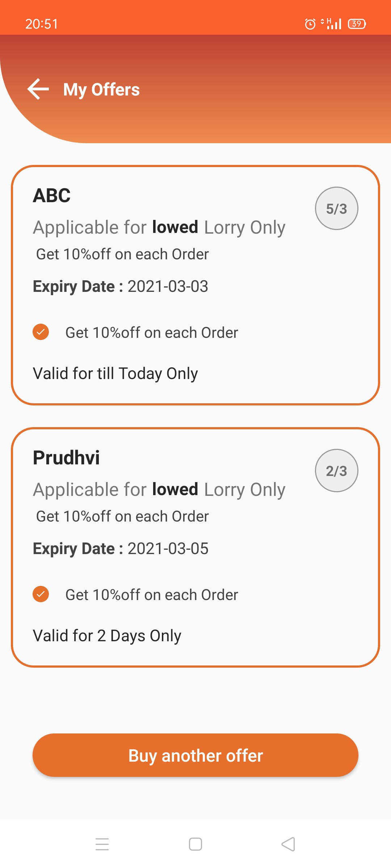Screen dimensions: 391x868
Task: Tap the 5/3 usage badge
Action: [x=336, y=209]
